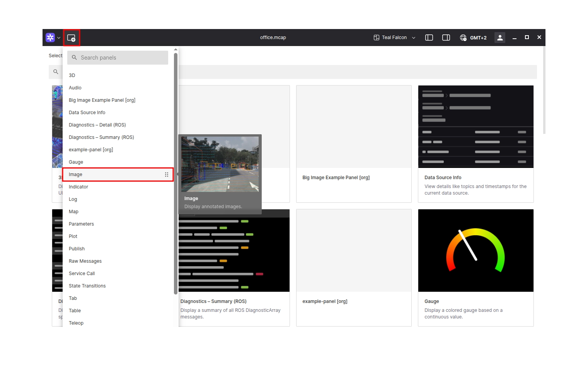
Task: Click the magnifier in Search panels field
Action: point(74,57)
